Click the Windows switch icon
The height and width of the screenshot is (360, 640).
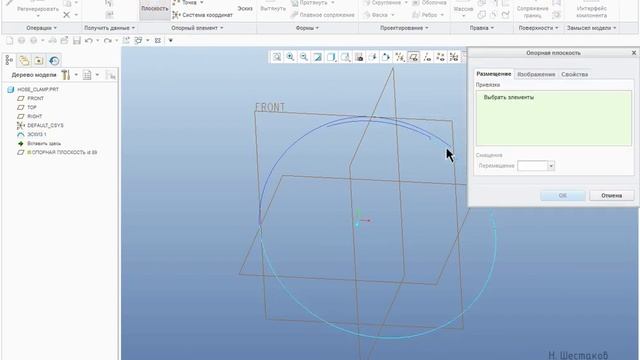[138, 40]
